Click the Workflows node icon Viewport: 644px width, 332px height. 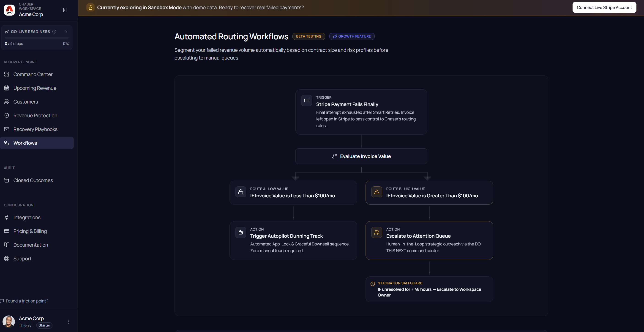[x=7, y=143]
